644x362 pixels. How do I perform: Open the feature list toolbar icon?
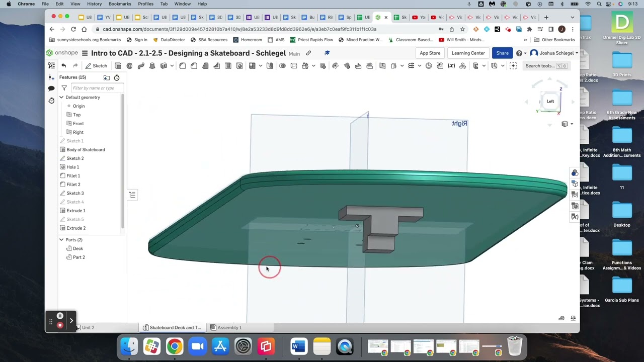click(51, 66)
